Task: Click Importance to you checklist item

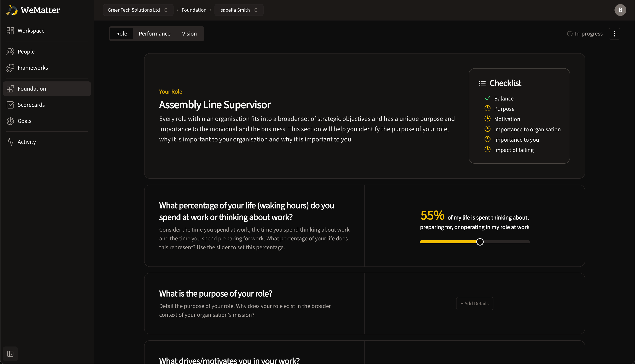Action: click(x=516, y=139)
